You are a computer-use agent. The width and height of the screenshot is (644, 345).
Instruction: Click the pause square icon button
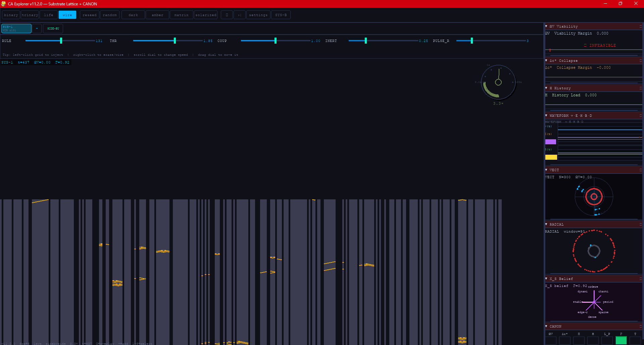pyautogui.click(x=227, y=15)
